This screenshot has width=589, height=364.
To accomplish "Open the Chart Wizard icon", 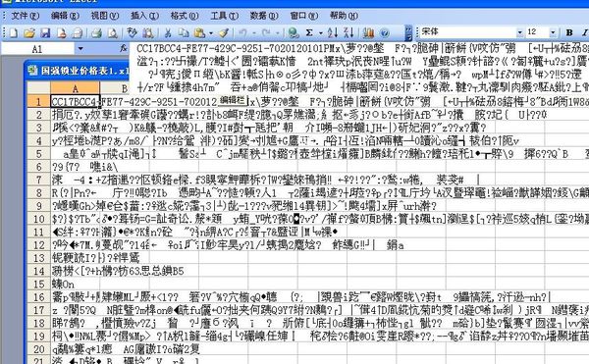I will click(x=368, y=33).
